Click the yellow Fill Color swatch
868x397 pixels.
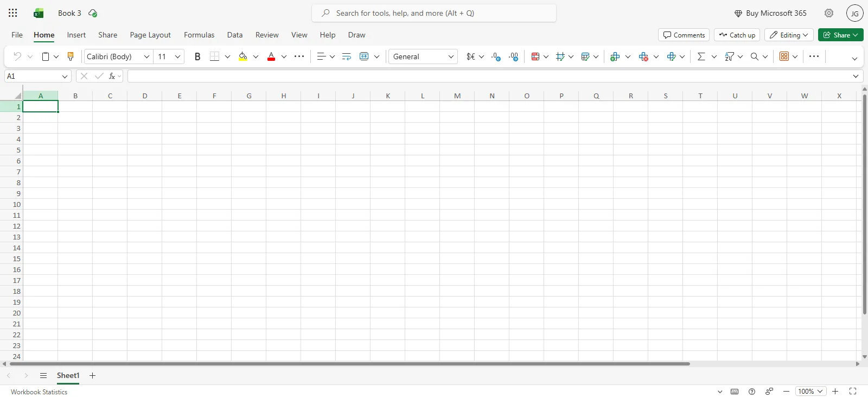pyautogui.click(x=243, y=56)
